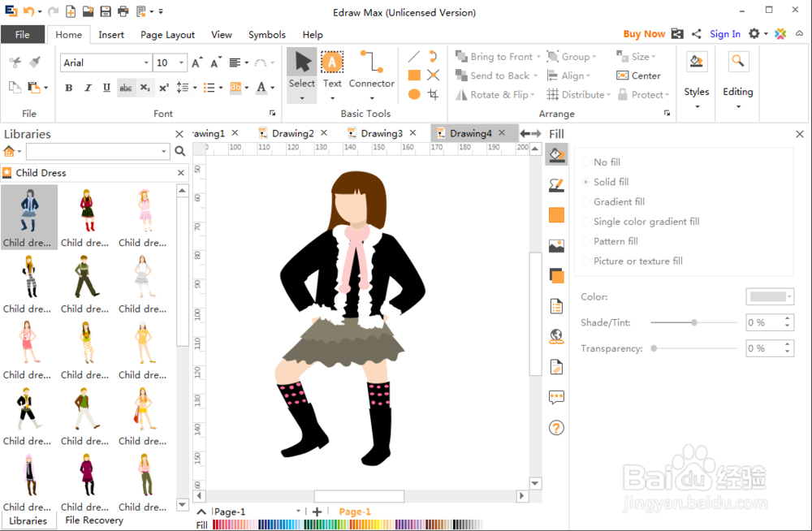Select the crop tool icon
This screenshot has height=531, width=812.
(x=434, y=95)
